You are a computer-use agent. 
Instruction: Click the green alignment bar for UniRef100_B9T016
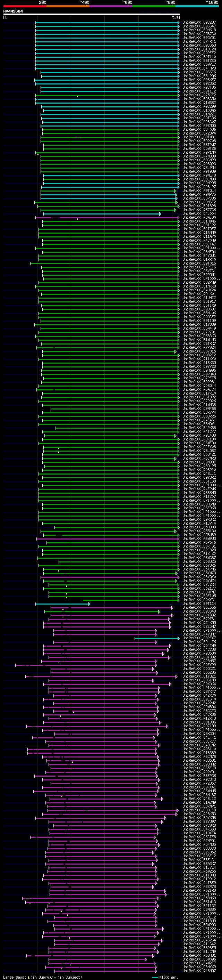pos(105,263)
